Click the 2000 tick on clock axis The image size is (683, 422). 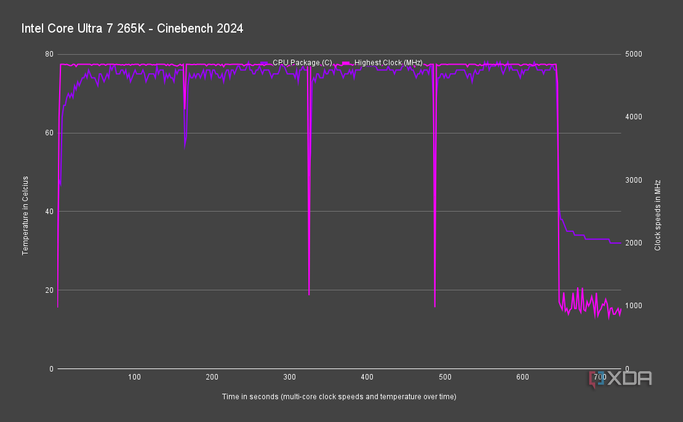pyautogui.click(x=633, y=243)
